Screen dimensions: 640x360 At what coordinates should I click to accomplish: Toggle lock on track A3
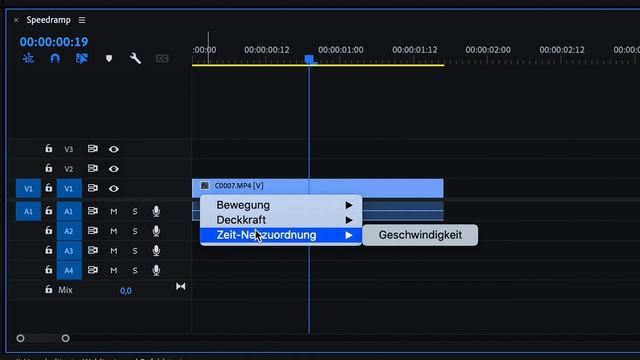[49, 250]
